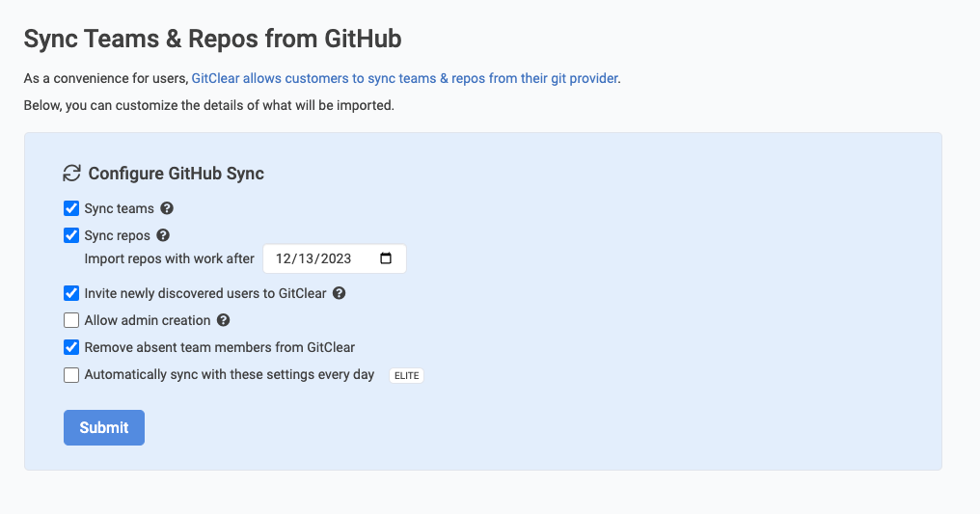Click the sync arrows icon beside Configure GitHub Sync
This screenshot has width=980, height=514.
71,174
